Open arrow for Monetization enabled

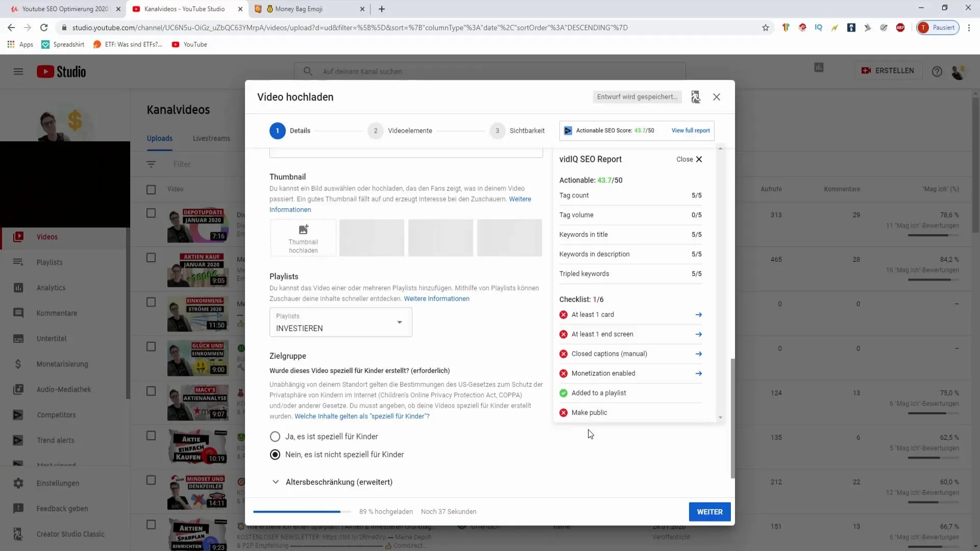(699, 373)
